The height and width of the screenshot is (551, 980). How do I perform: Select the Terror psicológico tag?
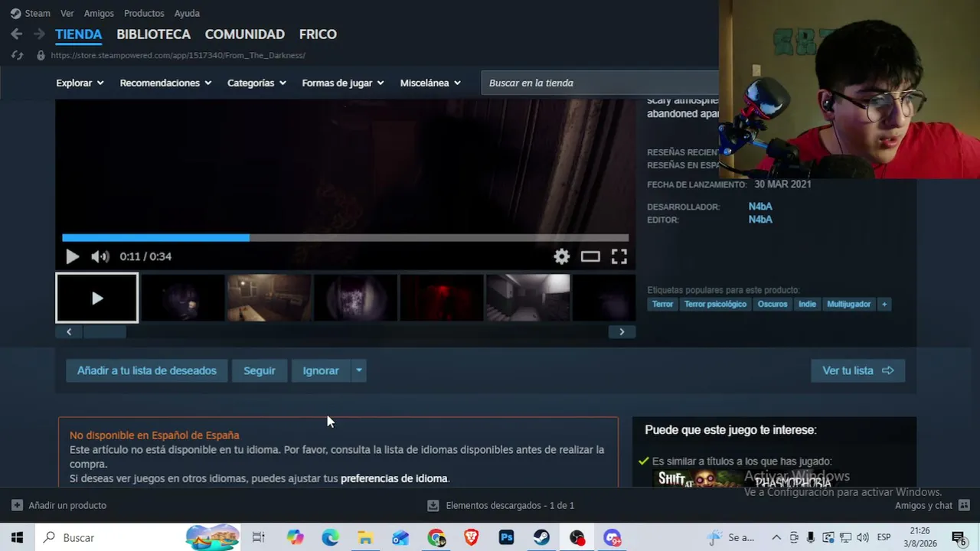click(715, 304)
